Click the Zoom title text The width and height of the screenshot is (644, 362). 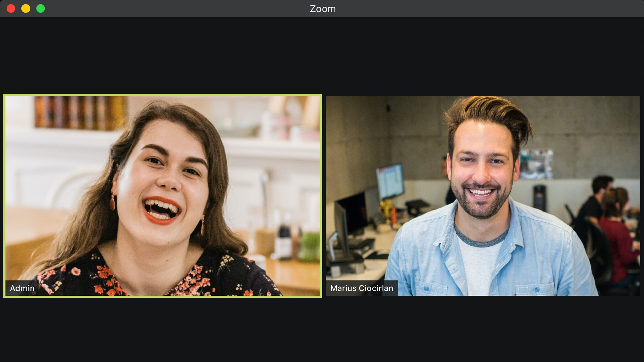pyautogui.click(x=323, y=9)
